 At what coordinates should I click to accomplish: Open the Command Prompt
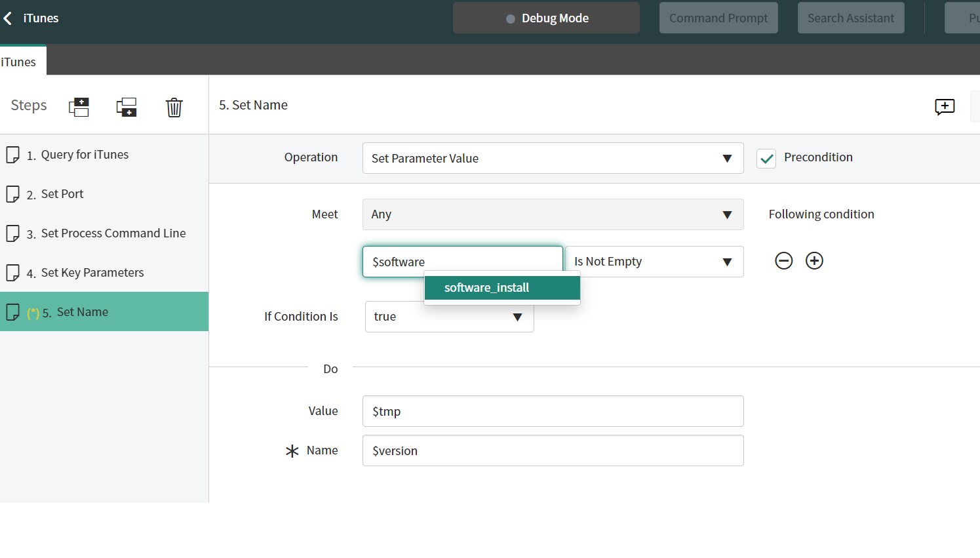(x=718, y=18)
